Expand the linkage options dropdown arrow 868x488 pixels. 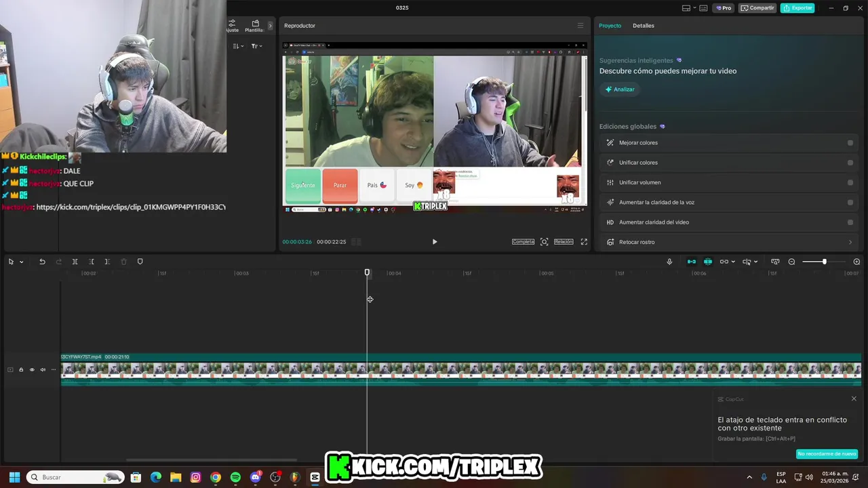(x=733, y=262)
